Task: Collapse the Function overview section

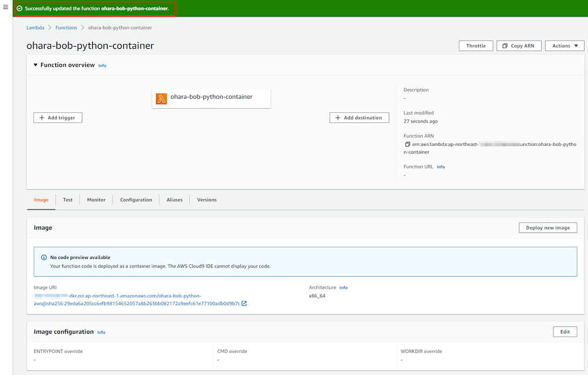Action: [35, 65]
